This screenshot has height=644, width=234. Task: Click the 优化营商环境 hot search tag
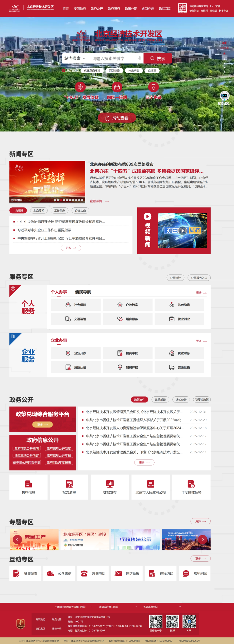pyautogui.click(x=92, y=71)
